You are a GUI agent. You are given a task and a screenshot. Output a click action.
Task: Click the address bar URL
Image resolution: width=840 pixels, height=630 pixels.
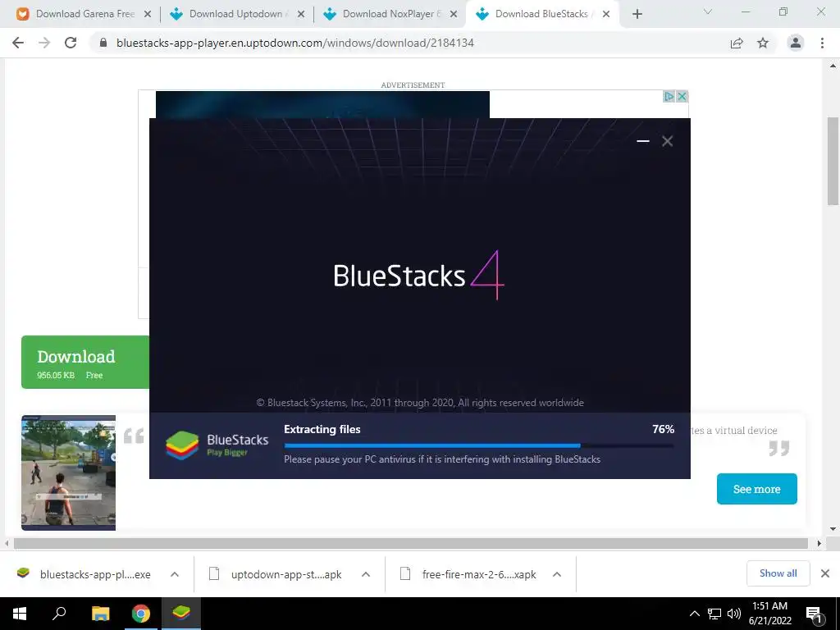(295, 43)
